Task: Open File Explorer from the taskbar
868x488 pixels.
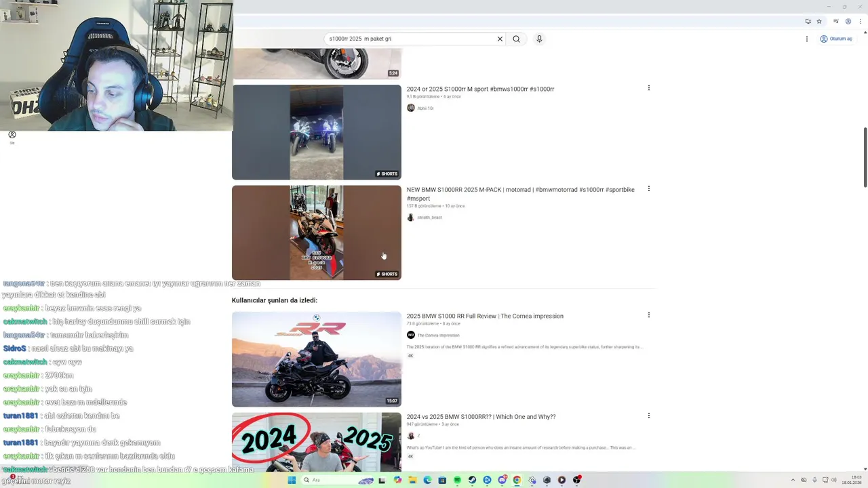Action: pyautogui.click(x=413, y=480)
